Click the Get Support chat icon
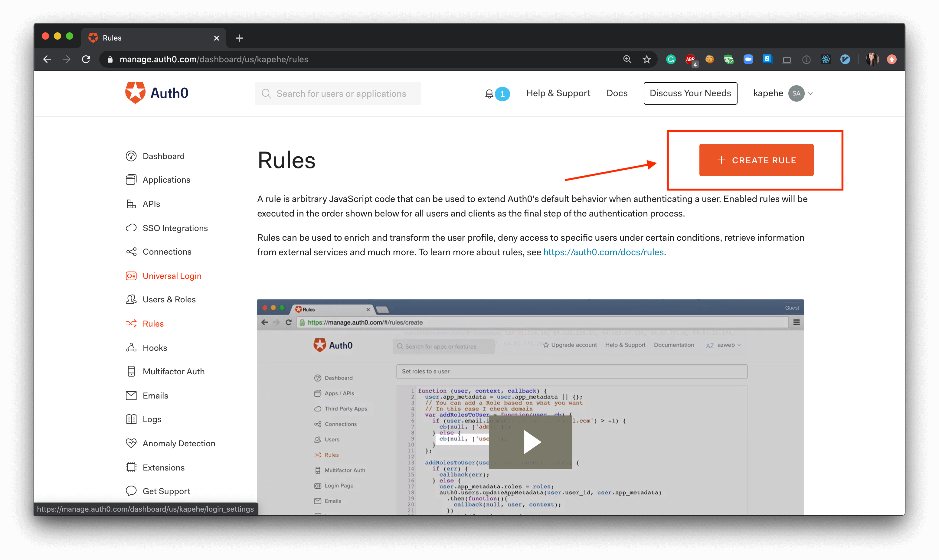939x560 pixels. tap(131, 491)
